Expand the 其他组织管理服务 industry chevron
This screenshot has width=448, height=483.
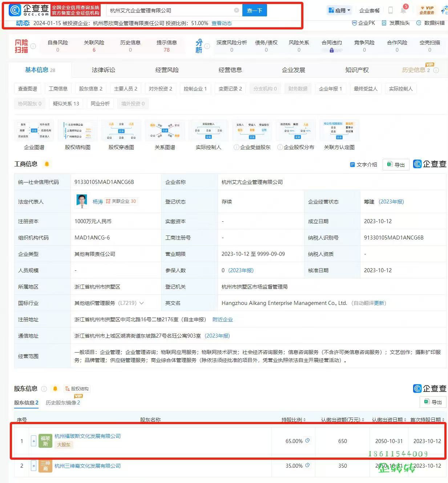click(141, 303)
